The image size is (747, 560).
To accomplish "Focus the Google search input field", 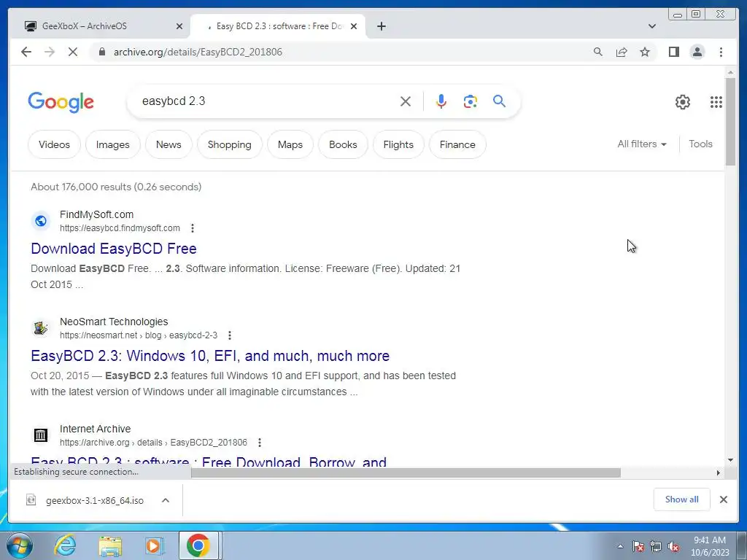I will [x=267, y=101].
